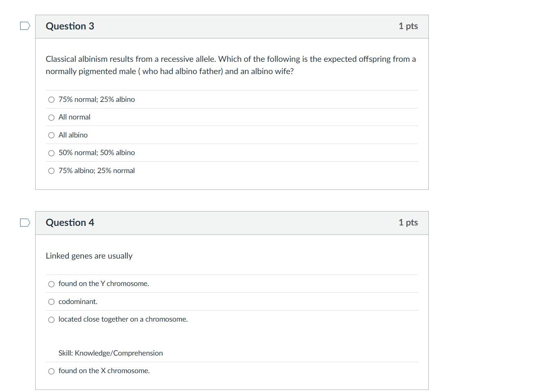
Task: Click the Question 4 header title
Action: point(70,223)
